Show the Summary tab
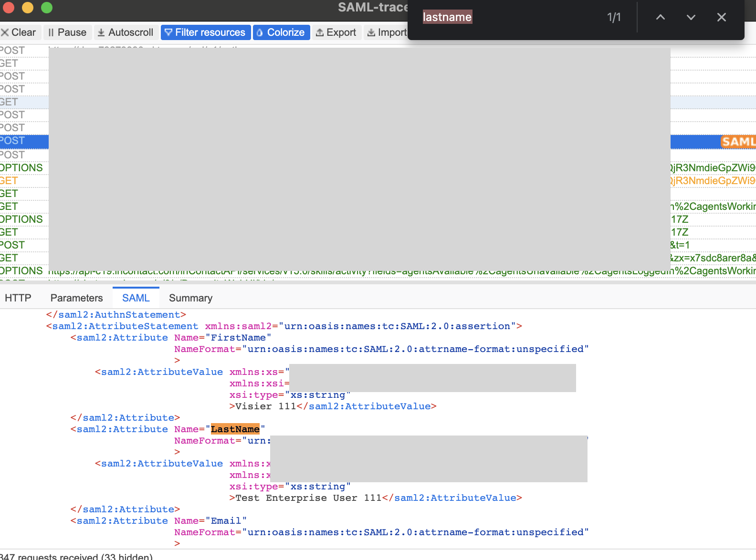The height and width of the screenshot is (560, 756). (x=190, y=298)
